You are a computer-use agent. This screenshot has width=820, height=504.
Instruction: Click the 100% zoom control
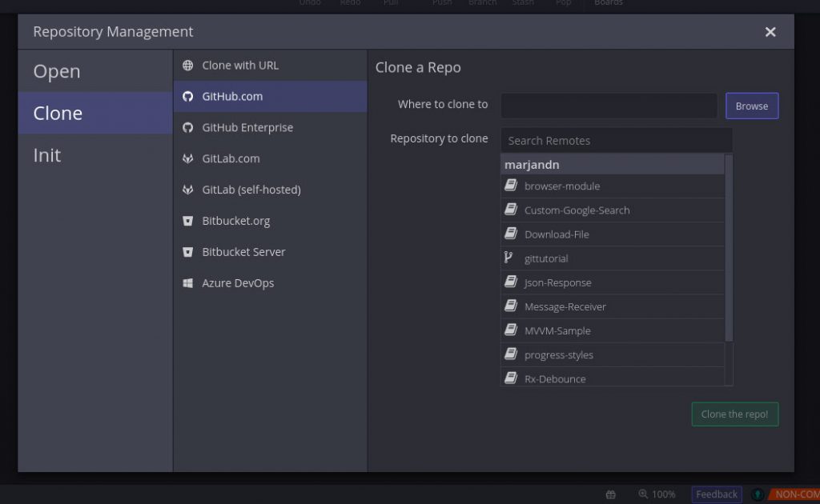click(657, 494)
